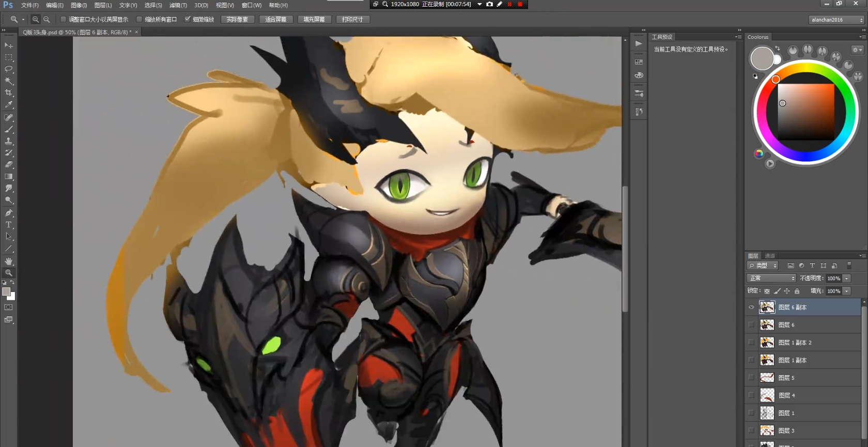Lock transparent pixels of layer
868x447 pixels.
767,291
